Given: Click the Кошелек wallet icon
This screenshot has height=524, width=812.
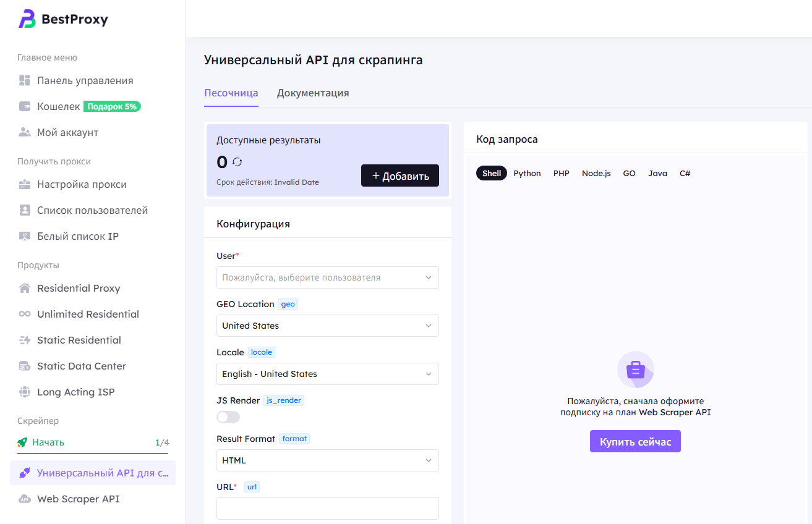Looking at the screenshot, I should coord(25,107).
